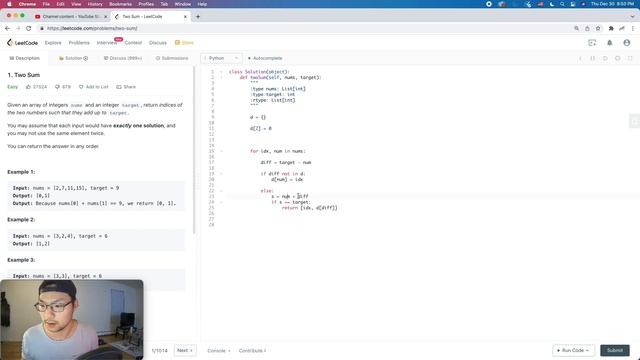Open the Chrome History menu

coord(95,4)
